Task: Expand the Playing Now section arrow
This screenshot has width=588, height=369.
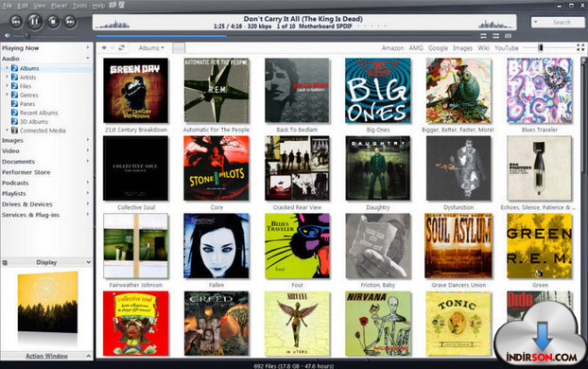Action: pyautogui.click(x=88, y=47)
